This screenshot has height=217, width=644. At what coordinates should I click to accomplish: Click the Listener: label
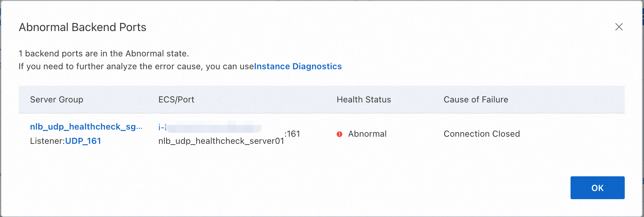pyautogui.click(x=47, y=141)
